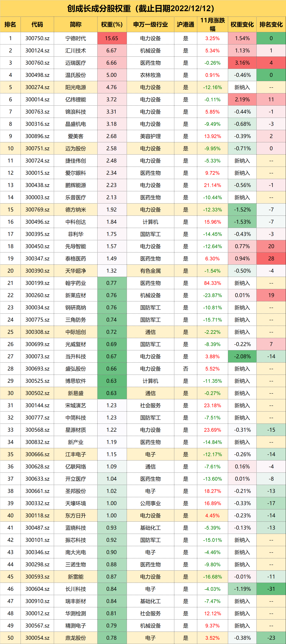Click the 代码 column header
Viewport: 286px width, 644px height.
pos(37,24)
